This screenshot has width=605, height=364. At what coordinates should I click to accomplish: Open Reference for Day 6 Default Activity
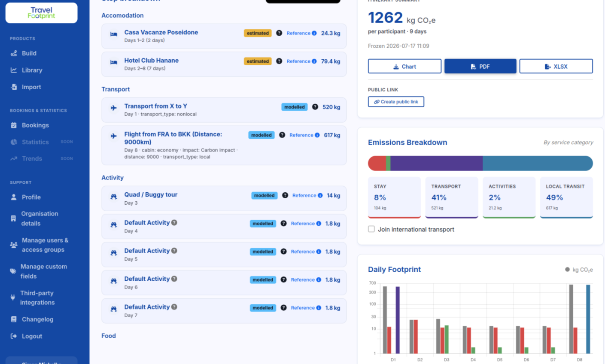[x=306, y=280]
